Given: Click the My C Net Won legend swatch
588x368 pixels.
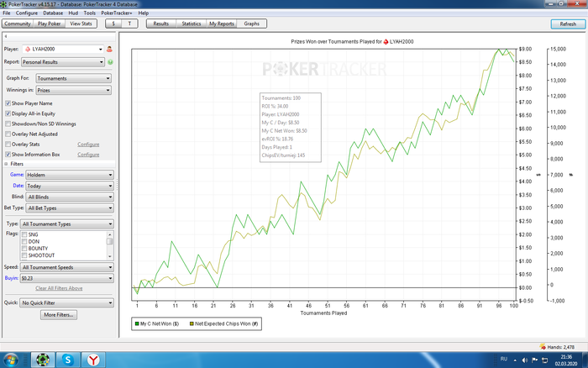Looking at the screenshot, I should [137, 323].
